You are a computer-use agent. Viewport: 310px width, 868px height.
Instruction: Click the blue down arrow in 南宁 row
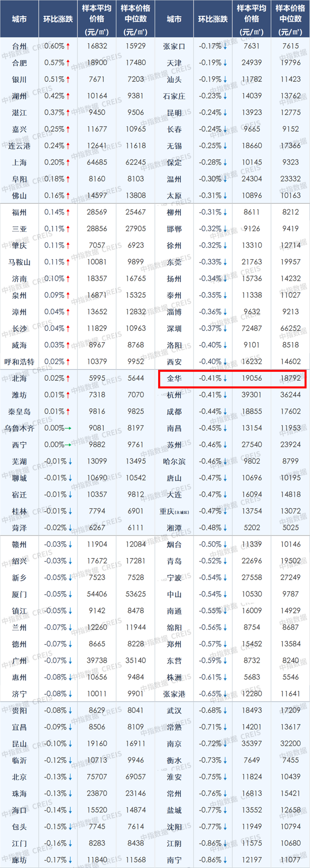(x=225, y=860)
